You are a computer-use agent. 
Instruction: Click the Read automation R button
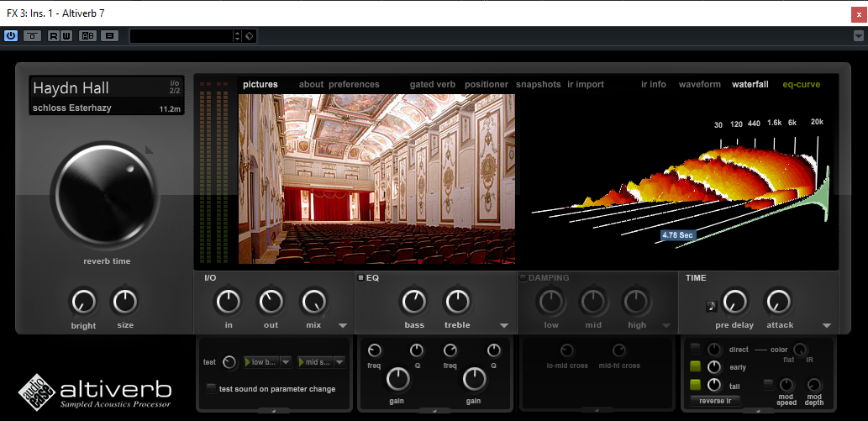click(54, 36)
